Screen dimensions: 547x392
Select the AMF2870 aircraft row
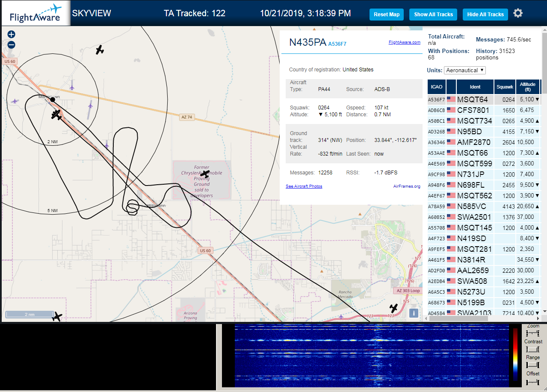click(x=484, y=142)
